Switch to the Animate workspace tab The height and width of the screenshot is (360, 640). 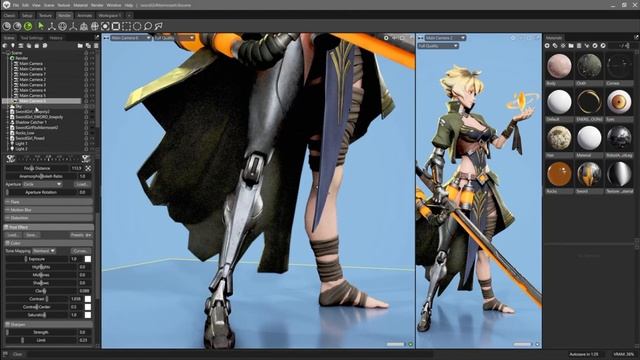(84, 16)
